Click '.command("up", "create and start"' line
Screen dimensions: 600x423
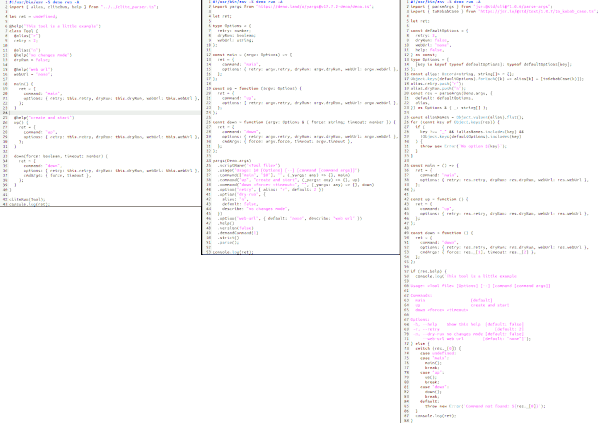point(289,180)
